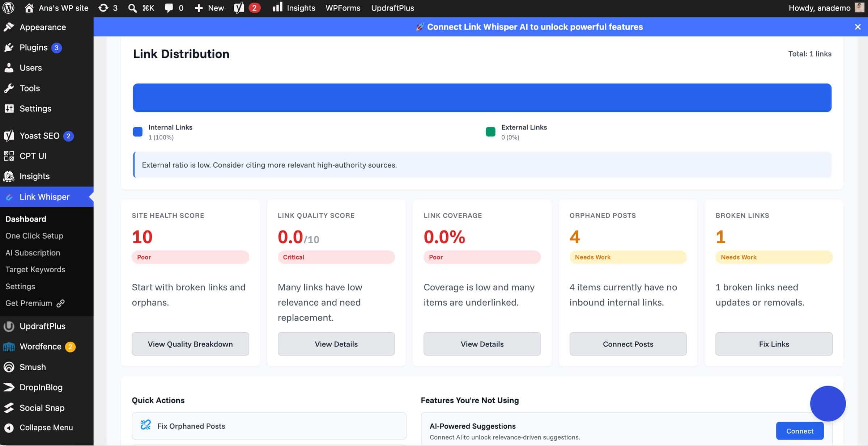Click the Fix Links button
Viewport: 868px width, 446px height.
click(774, 344)
